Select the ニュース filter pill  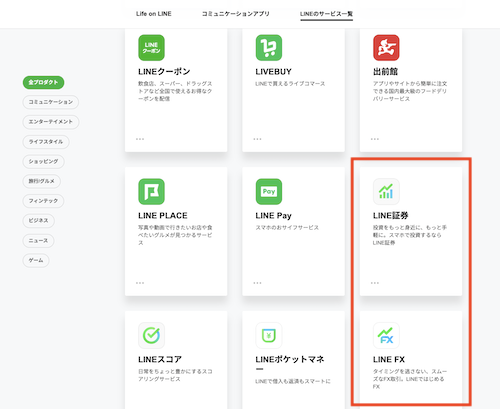(38, 240)
